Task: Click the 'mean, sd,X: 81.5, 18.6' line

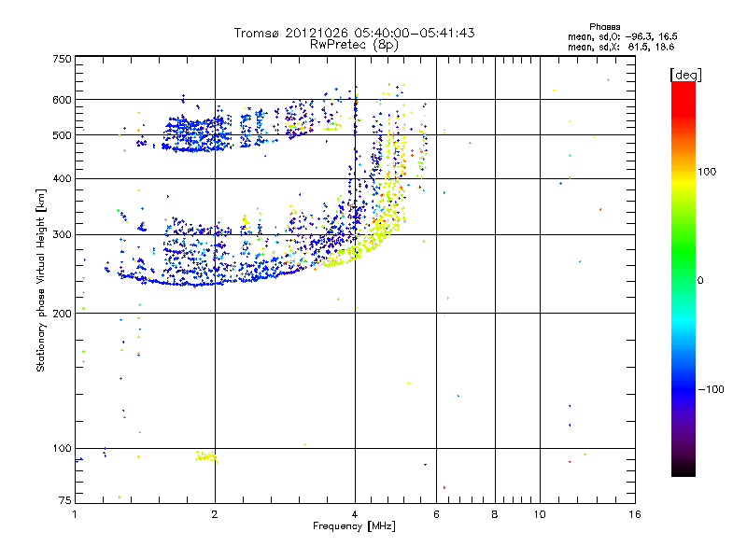Action: (621, 47)
